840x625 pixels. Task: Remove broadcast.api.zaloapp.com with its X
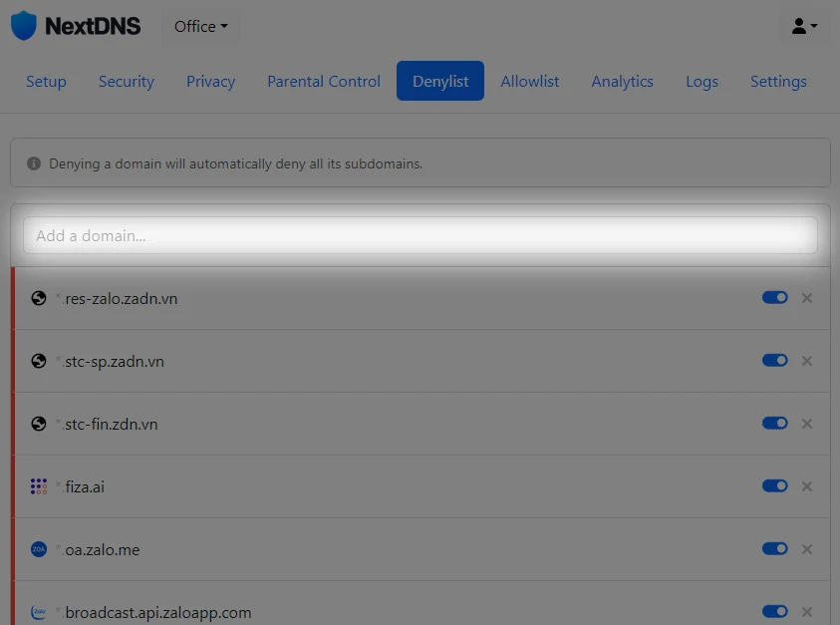tap(807, 612)
